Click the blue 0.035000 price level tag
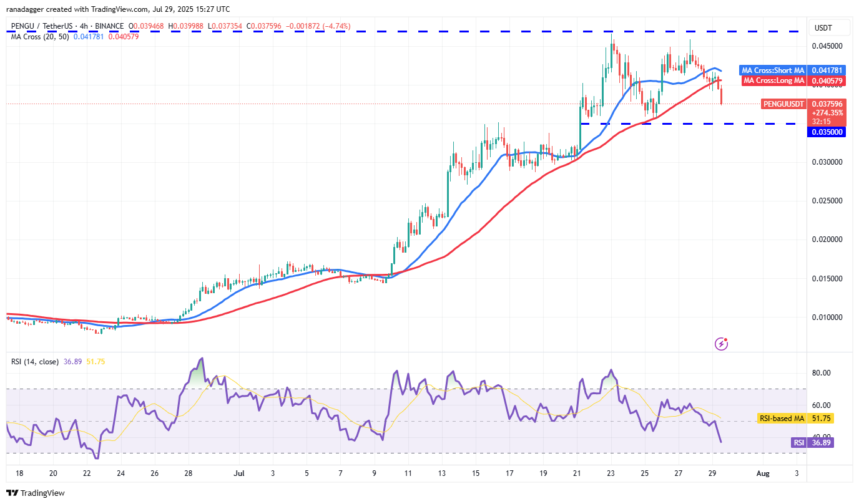Screen dimensions: 859x504 pyautogui.click(x=827, y=132)
